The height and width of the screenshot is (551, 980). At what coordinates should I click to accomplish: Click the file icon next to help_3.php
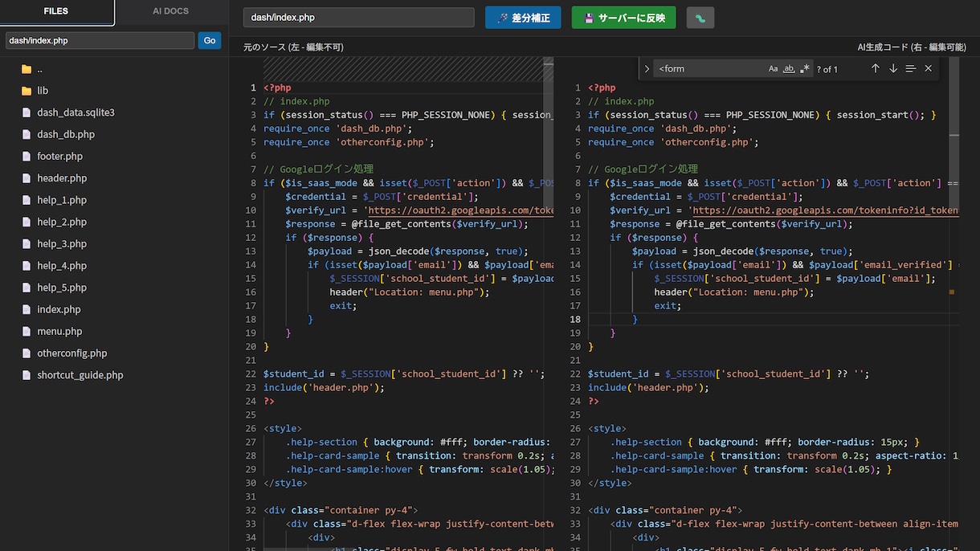[27, 244]
